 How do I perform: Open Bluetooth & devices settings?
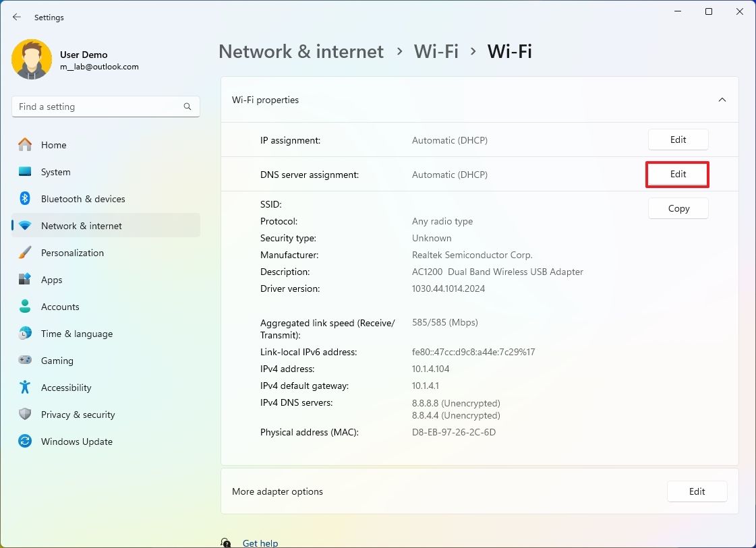coord(83,199)
